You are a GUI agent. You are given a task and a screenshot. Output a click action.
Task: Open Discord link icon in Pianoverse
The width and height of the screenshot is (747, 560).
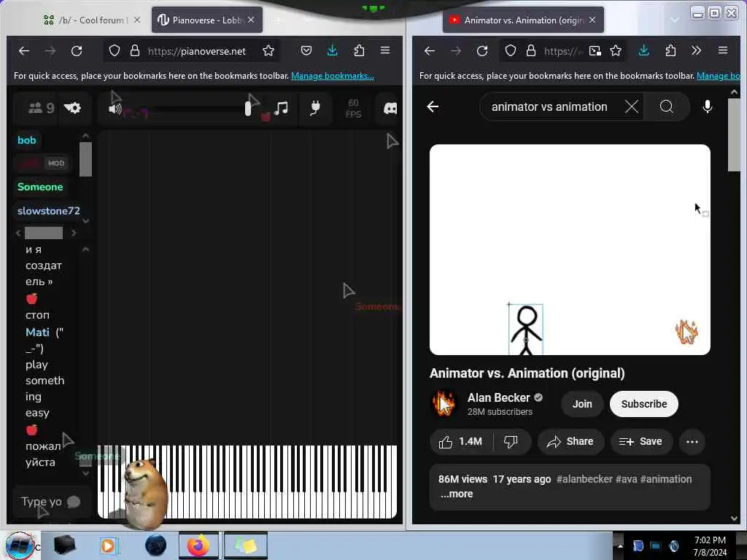(390, 109)
